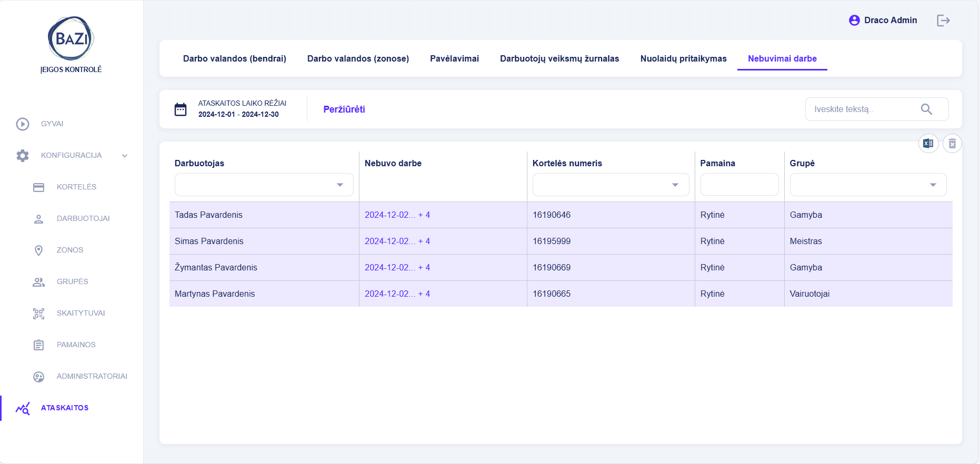Screen dimensions: 980x464
Task: Click card number 16195999
Action: 552,241
